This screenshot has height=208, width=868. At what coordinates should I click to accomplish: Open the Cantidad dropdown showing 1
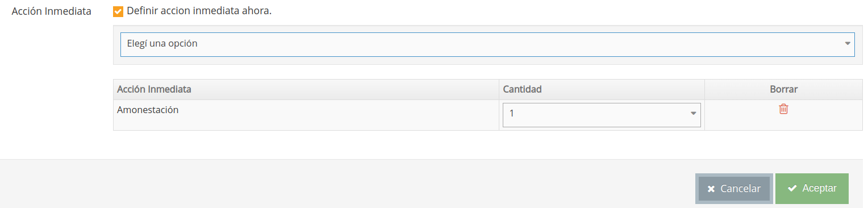click(602, 115)
